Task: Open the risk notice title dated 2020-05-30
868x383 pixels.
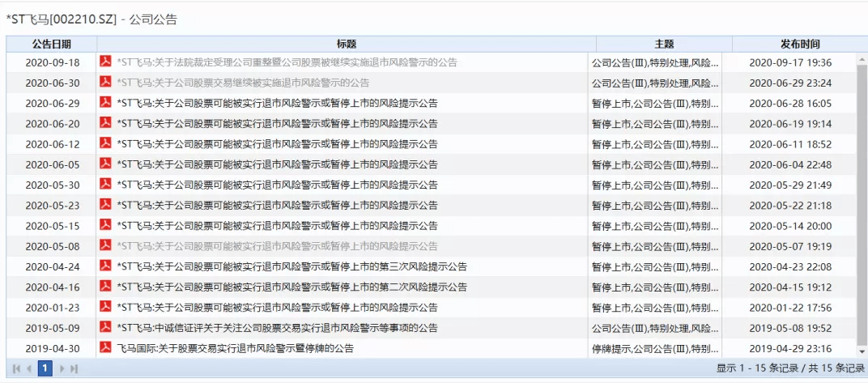Action: coord(278,185)
